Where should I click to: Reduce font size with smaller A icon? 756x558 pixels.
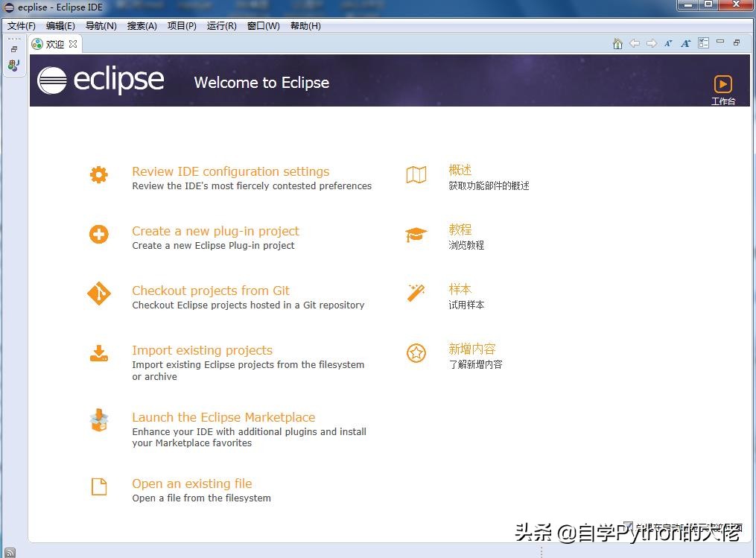coord(668,43)
